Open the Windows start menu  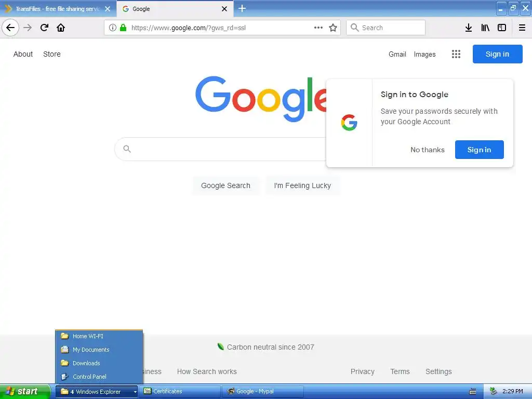pos(25,391)
